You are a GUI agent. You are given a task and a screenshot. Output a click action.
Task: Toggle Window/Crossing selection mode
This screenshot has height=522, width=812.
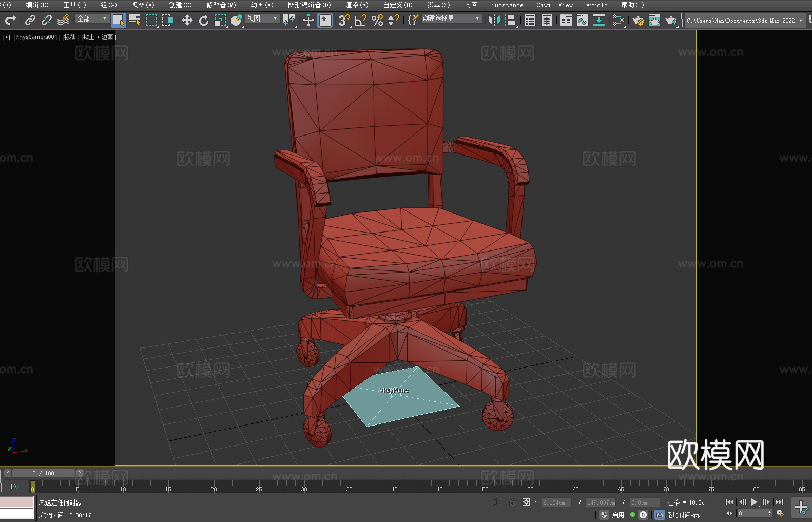point(168,20)
